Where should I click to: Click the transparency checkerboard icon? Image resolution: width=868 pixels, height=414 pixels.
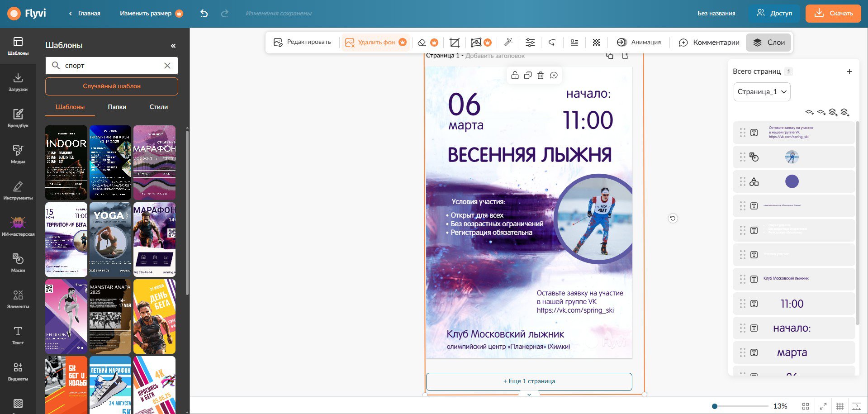point(596,43)
